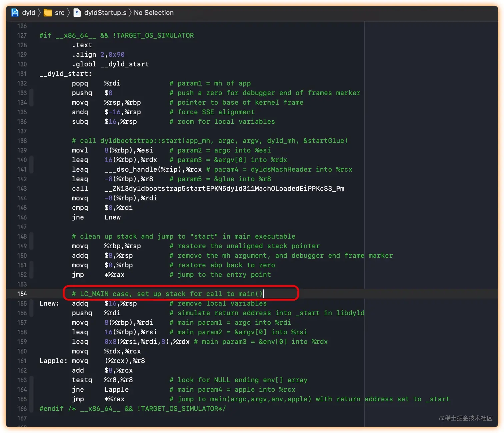Click comment "# force SSE alignment"

212,112
